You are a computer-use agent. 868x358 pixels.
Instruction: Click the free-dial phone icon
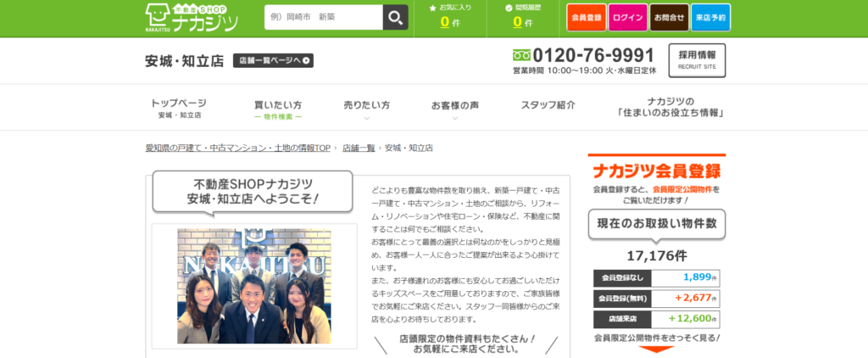(521, 55)
